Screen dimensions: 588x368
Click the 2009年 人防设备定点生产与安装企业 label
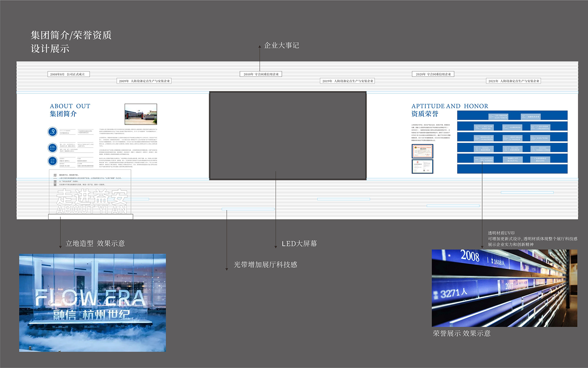144,81
